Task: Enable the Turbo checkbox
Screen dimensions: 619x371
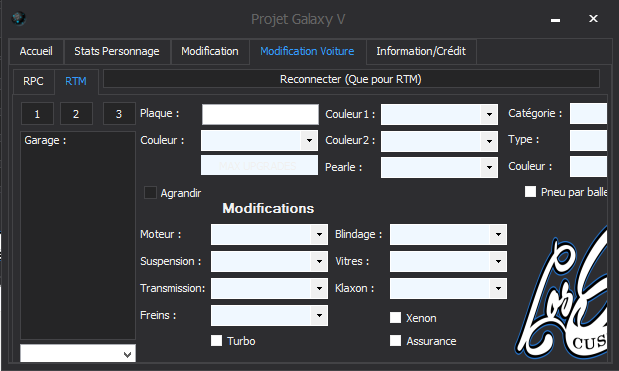Action: (216, 341)
